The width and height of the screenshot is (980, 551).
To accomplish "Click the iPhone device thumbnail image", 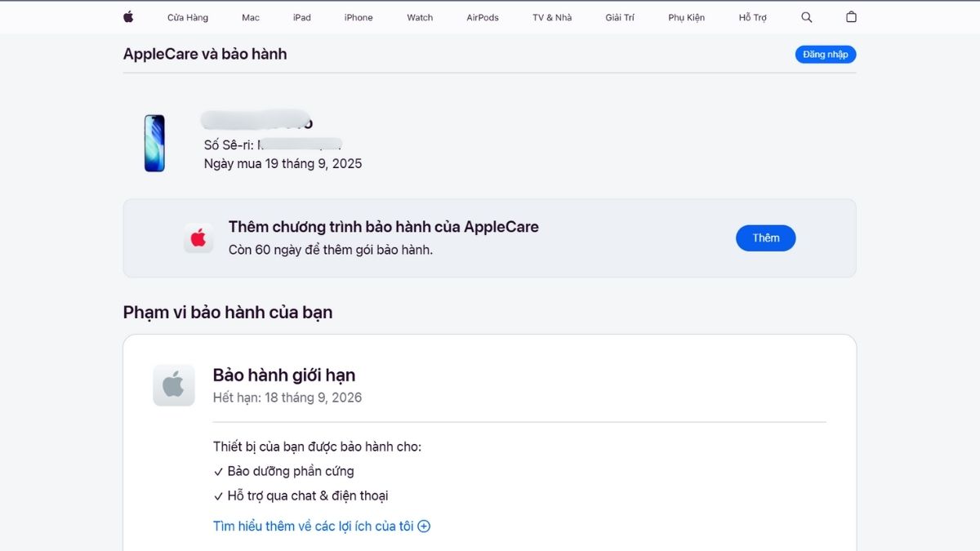I will click(x=154, y=143).
